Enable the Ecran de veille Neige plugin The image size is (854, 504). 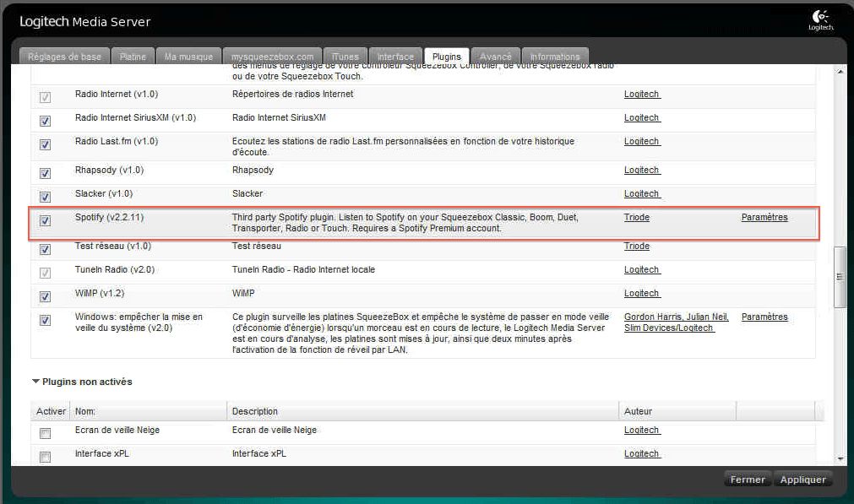click(46, 433)
